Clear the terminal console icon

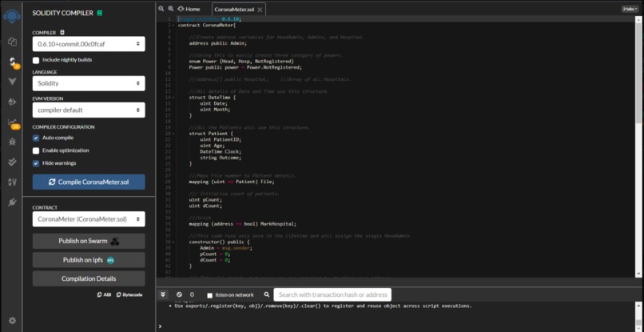(x=179, y=294)
